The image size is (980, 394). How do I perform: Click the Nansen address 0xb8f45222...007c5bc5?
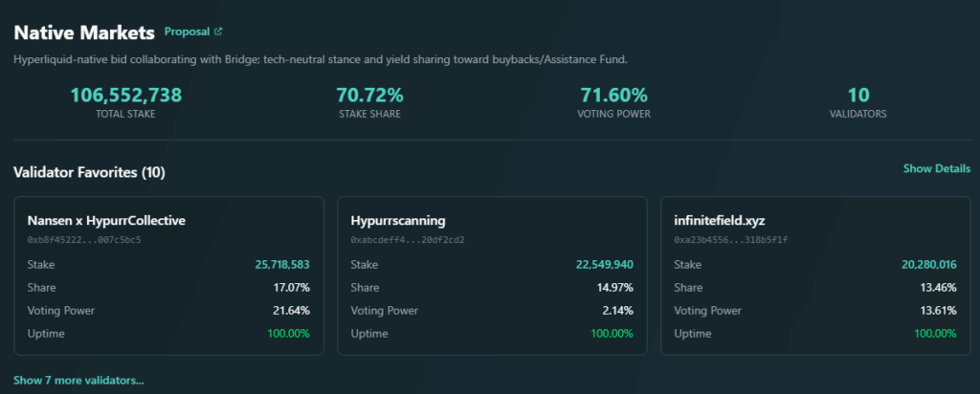click(84, 239)
